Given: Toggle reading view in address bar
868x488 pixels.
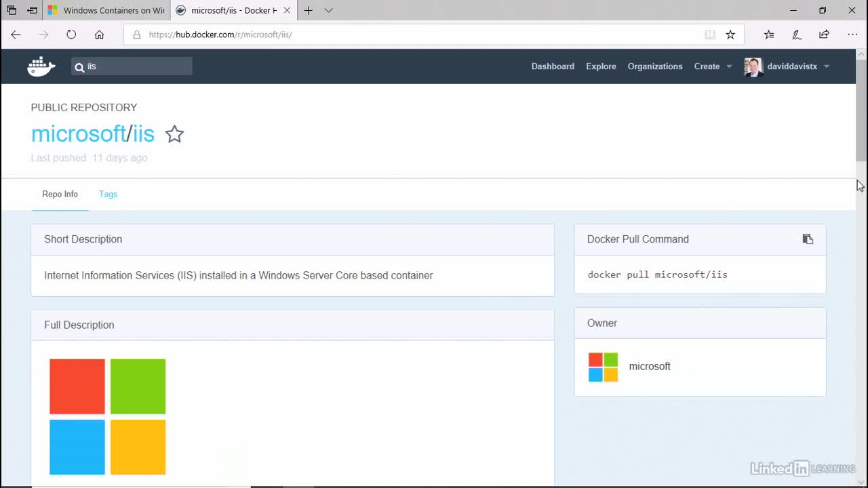Looking at the screenshot, I should [710, 35].
